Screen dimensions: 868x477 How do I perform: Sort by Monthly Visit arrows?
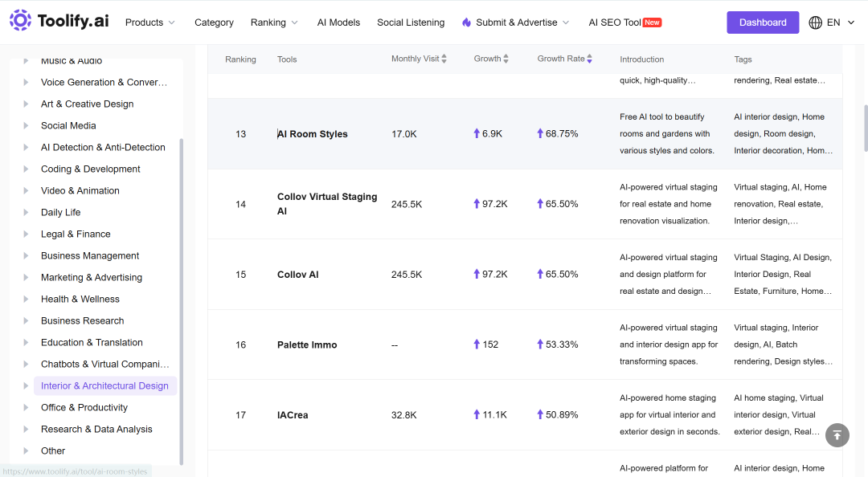(x=444, y=59)
